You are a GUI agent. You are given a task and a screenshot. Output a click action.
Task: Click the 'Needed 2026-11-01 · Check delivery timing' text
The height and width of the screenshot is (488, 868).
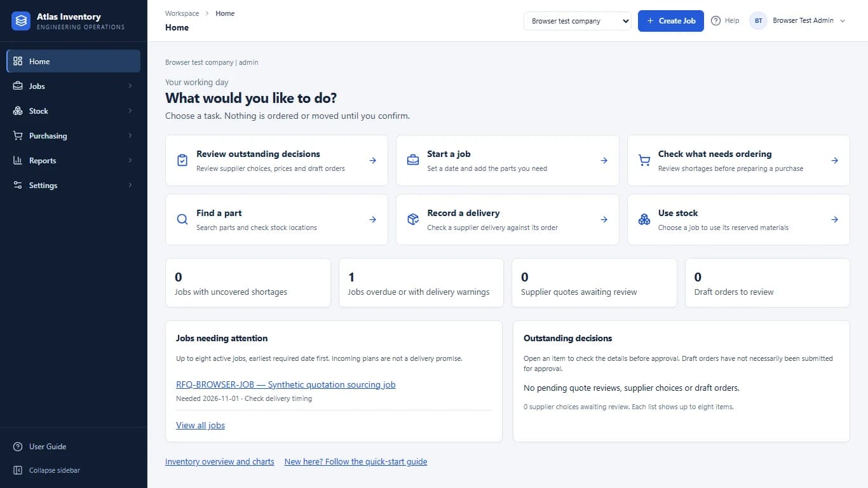[x=244, y=399]
